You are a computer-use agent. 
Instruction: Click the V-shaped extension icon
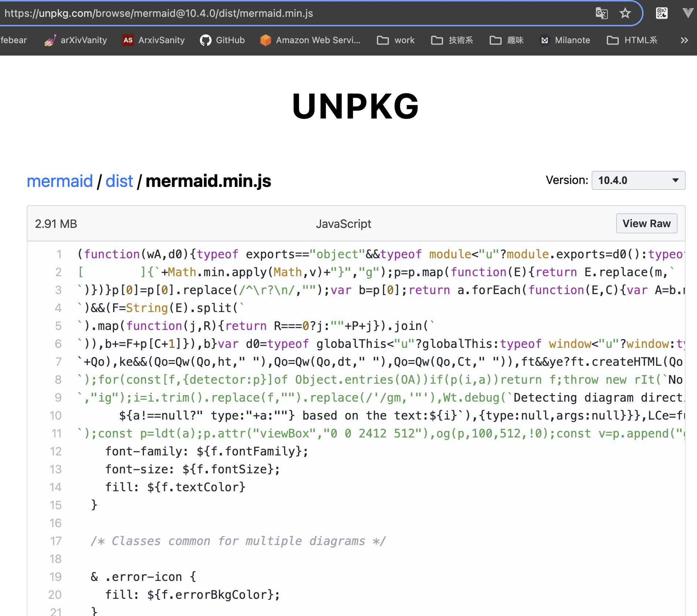tap(688, 14)
